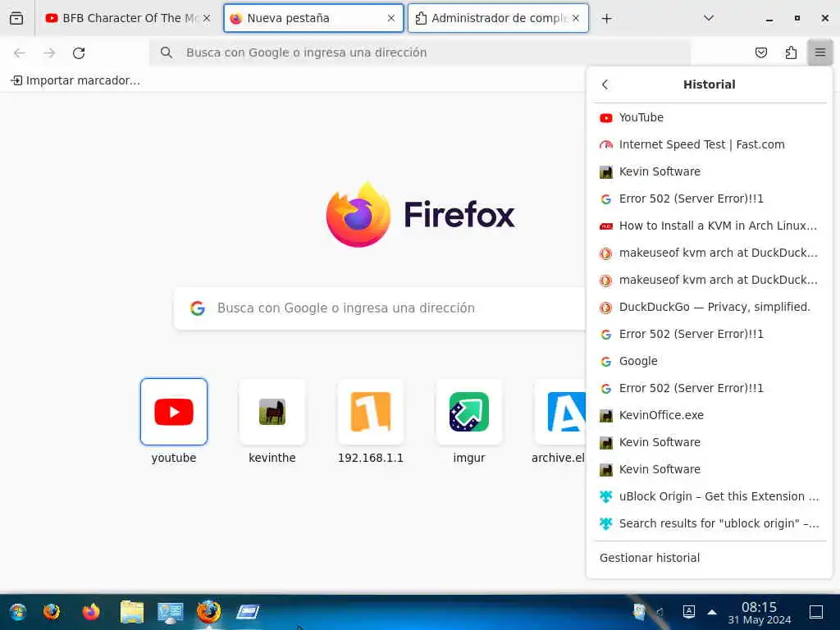Image resolution: width=840 pixels, height=630 pixels.
Task: Launch file manager folder in taskbar
Action: click(x=132, y=612)
